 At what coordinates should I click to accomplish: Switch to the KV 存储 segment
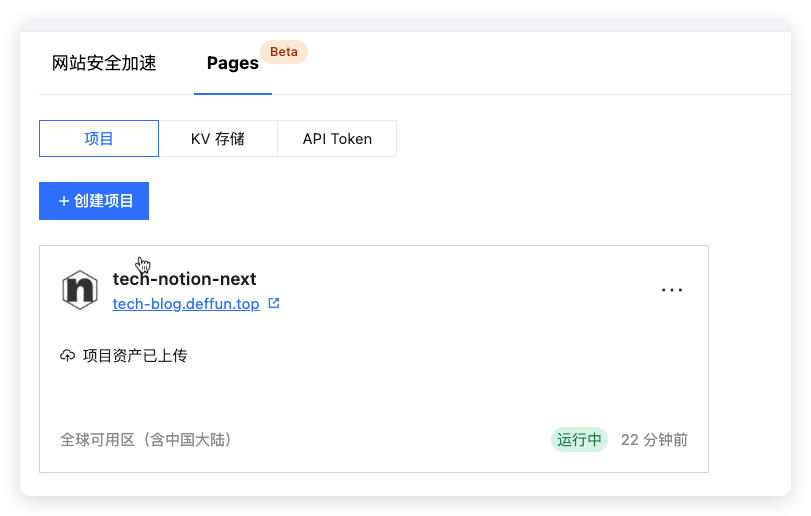(x=217, y=139)
